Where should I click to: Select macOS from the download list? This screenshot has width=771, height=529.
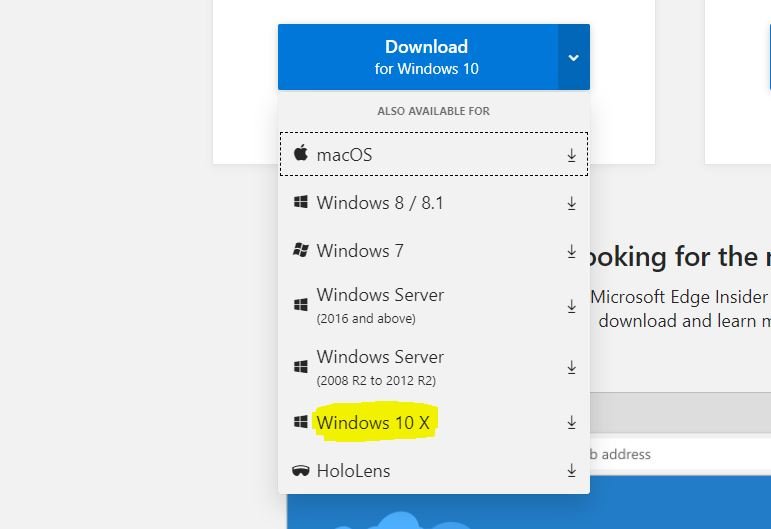(x=344, y=155)
